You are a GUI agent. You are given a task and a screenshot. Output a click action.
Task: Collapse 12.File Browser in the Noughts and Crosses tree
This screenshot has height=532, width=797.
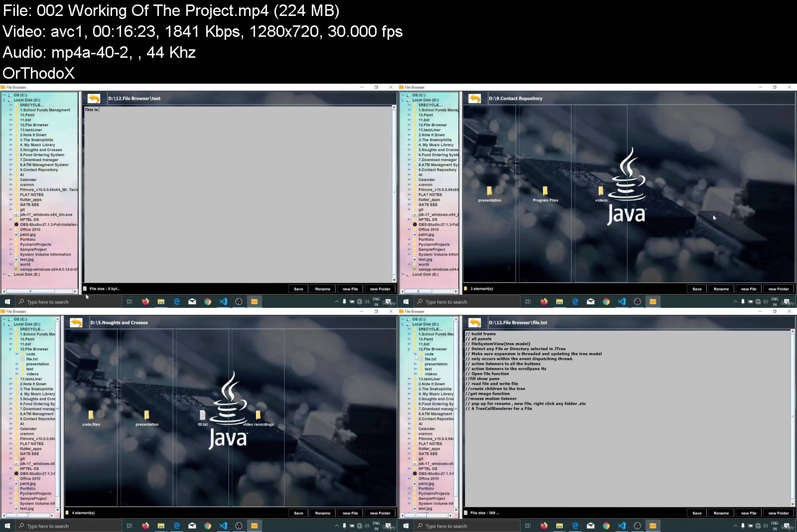tap(11, 349)
